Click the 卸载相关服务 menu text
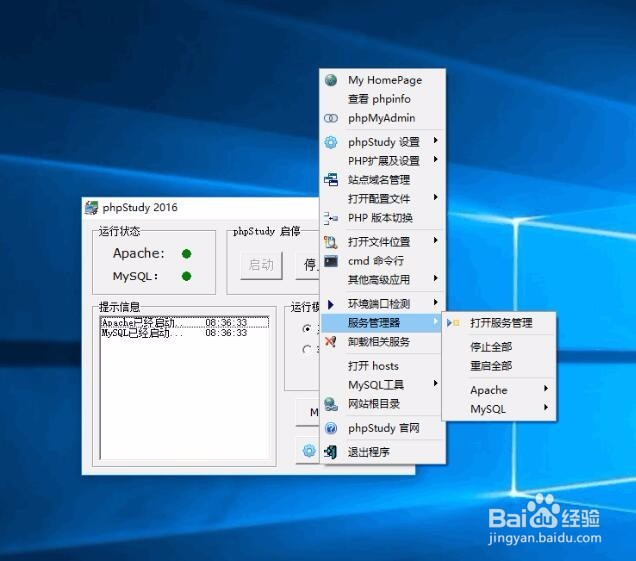This screenshot has width=636, height=561. (x=379, y=342)
